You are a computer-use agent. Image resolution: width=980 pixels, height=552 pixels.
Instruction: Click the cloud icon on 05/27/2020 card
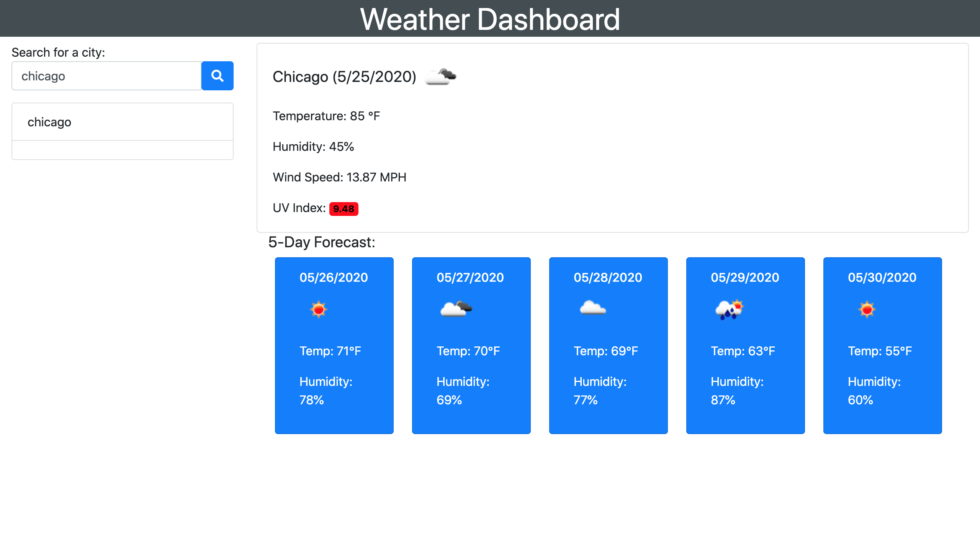click(456, 309)
